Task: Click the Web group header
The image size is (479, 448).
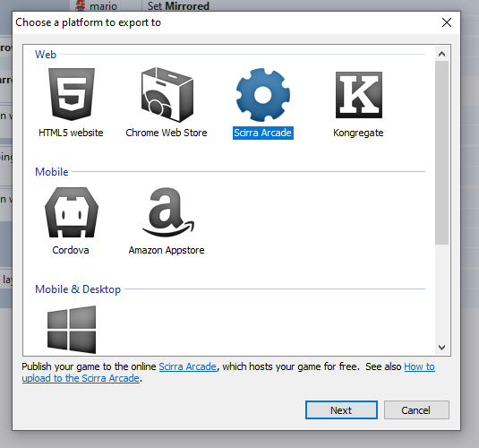Action: click(46, 55)
